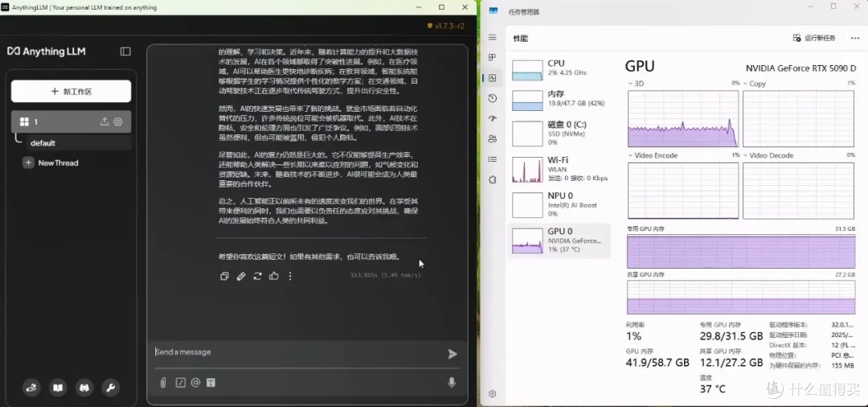
Task: Click the 113.815s (5.49 tok/s) metrics text
Action: [x=385, y=275]
